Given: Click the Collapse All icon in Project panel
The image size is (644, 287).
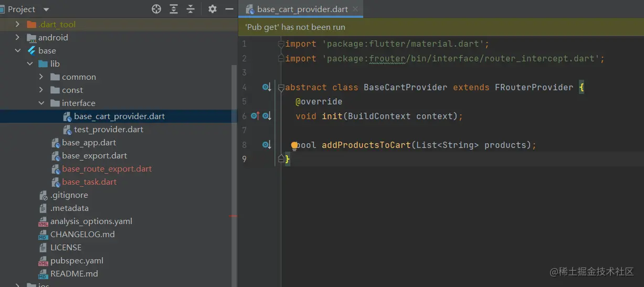Looking at the screenshot, I should [x=191, y=9].
